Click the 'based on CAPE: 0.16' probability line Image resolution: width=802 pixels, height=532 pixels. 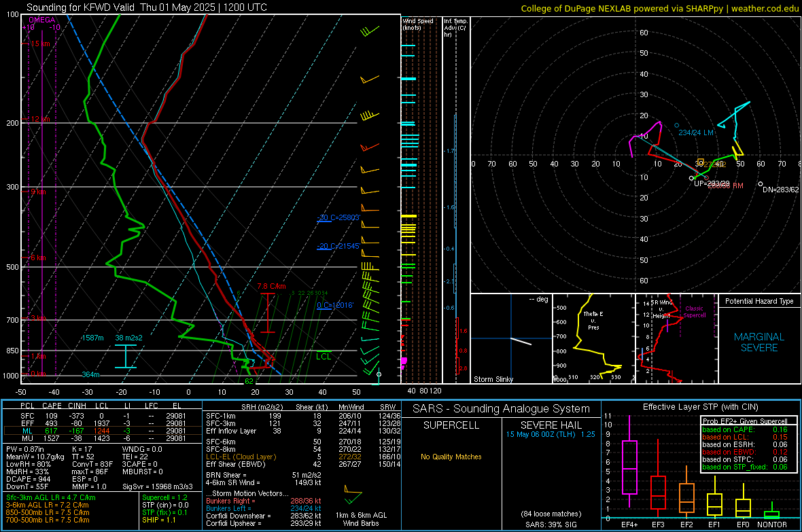point(745,429)
